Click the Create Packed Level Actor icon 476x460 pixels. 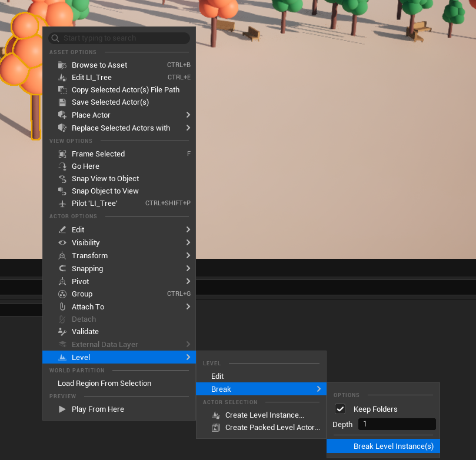pos(217,428)
